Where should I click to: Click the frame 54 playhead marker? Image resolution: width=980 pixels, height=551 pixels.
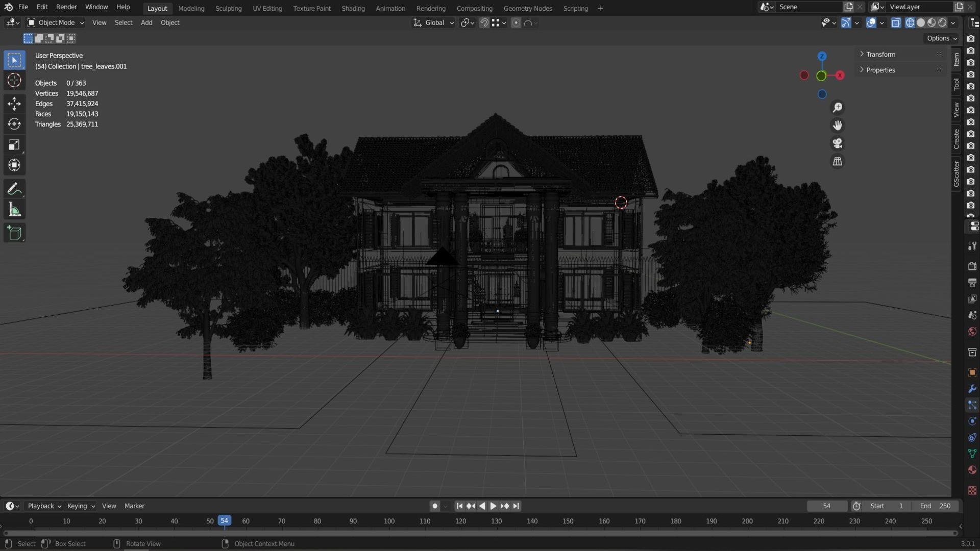[224, 521]
